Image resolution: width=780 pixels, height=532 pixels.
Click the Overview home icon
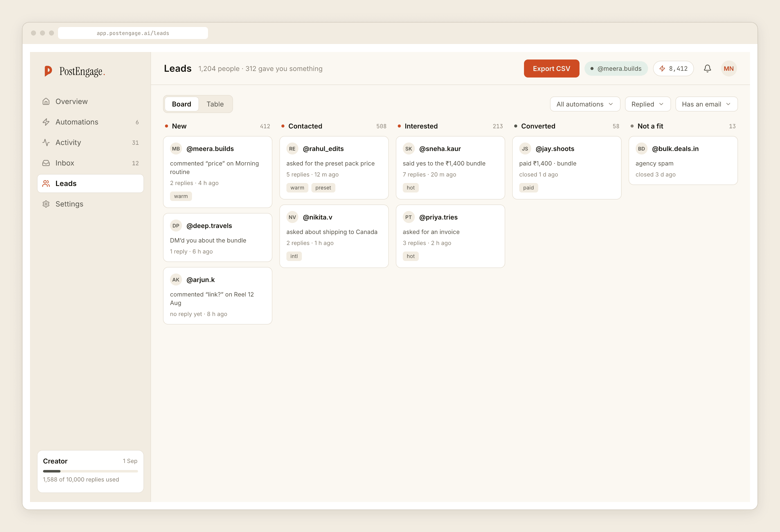(x=46, y=101)
